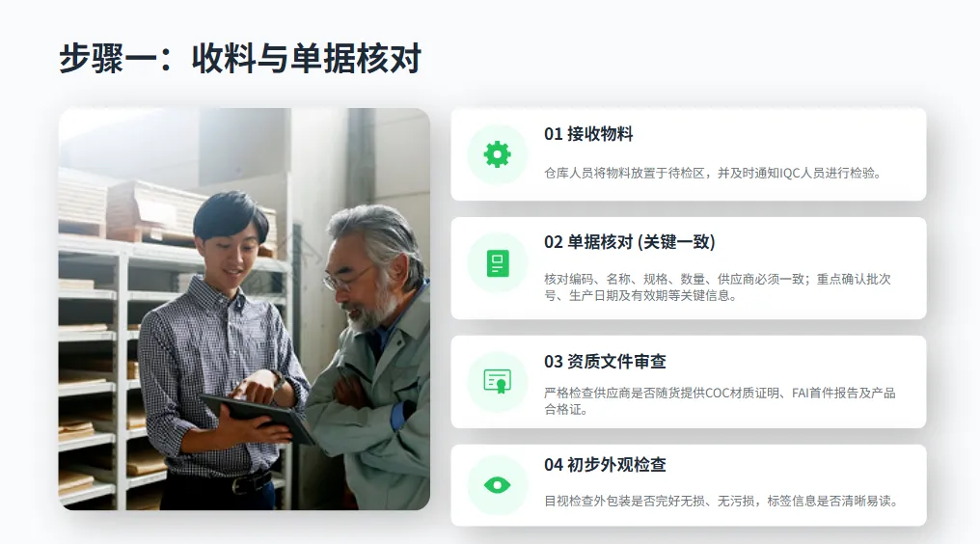The width and height of the screenshot is (980, 544).
Task: Click the green eye icon
Action: click(x=498, y=484)
